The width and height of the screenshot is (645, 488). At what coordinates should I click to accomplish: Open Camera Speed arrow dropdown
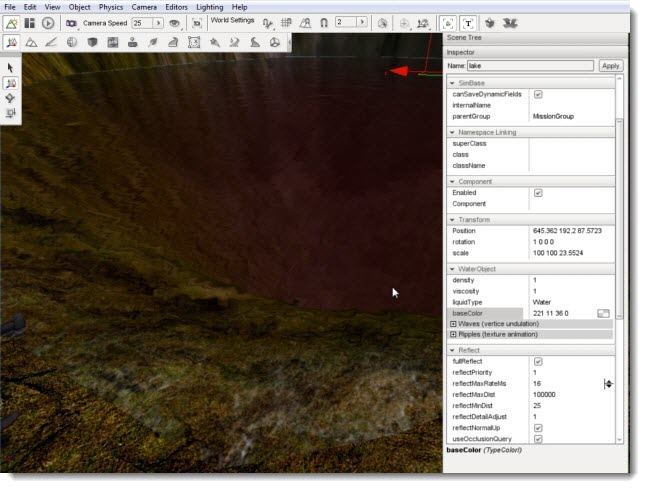(158, 23)
